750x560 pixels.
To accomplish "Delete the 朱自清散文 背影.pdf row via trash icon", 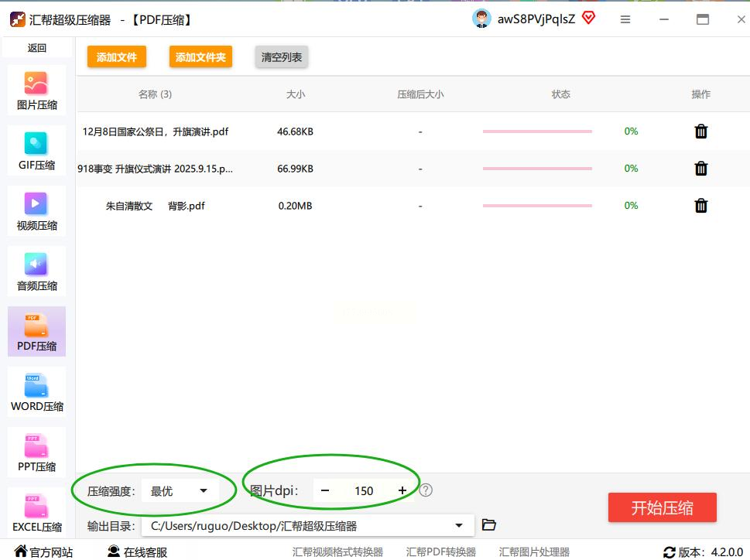I will pyautogui.click(x=700, y=206).
